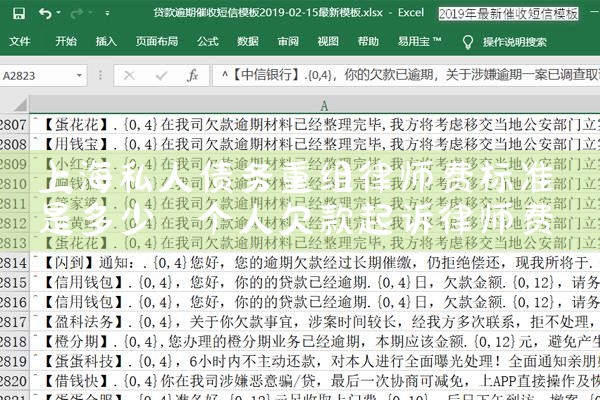The height and width of the screenshot is (400, 600).
Task: Open the 帮助 ribbon tab
Action: (368, 41)
